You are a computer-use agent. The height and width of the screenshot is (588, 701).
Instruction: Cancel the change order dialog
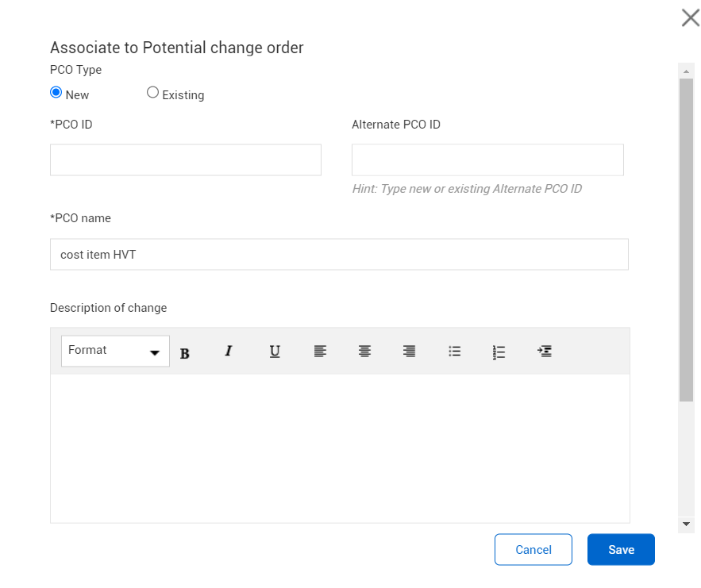533,550
